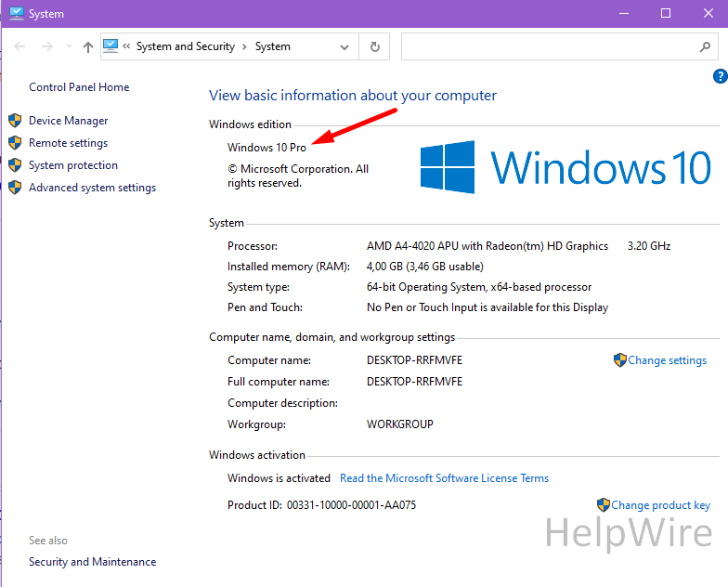Screen dimensions: 728x587
Task: Maximize the System window
Action: click(666, 13)
